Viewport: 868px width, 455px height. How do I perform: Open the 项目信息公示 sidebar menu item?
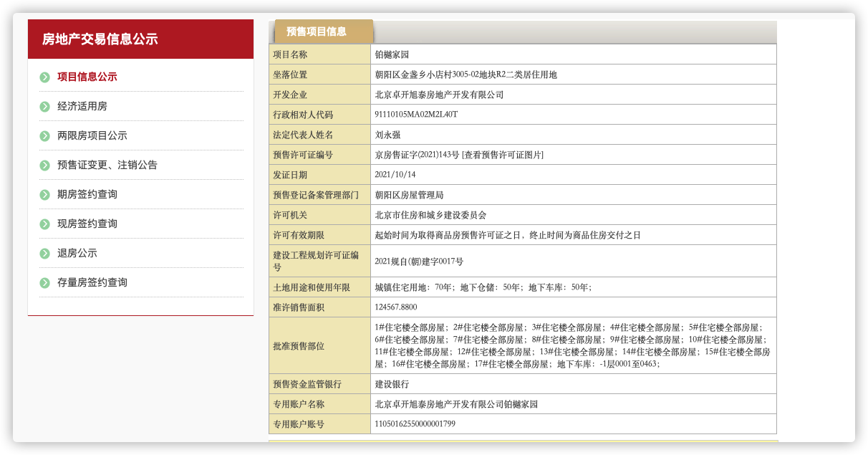(x=87, y=77)
